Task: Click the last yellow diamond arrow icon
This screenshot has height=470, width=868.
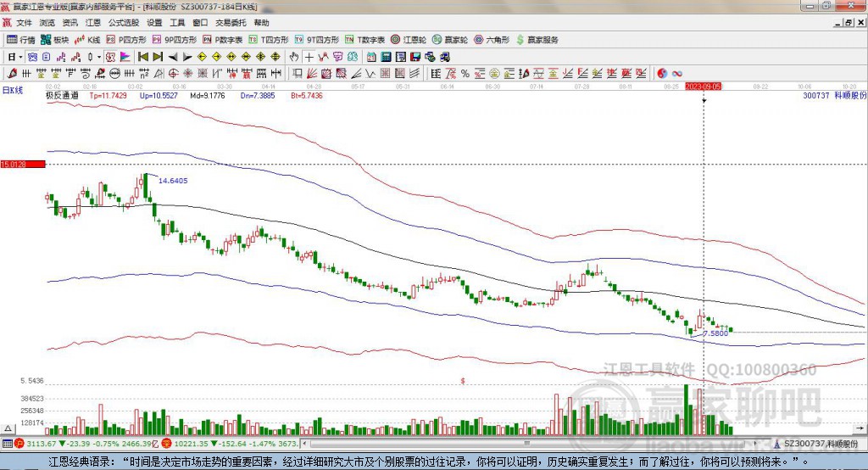Action: click(275, 57)
